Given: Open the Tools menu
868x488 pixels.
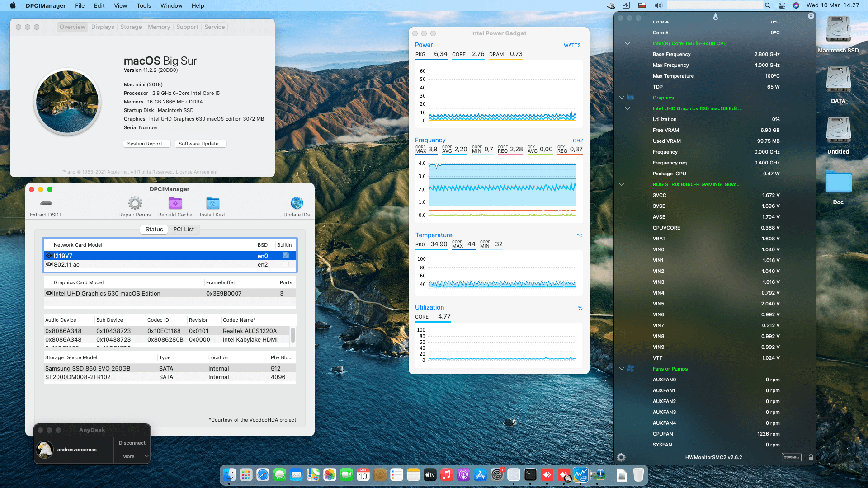Looking at the screenshot, I should (x=144, y=5).
